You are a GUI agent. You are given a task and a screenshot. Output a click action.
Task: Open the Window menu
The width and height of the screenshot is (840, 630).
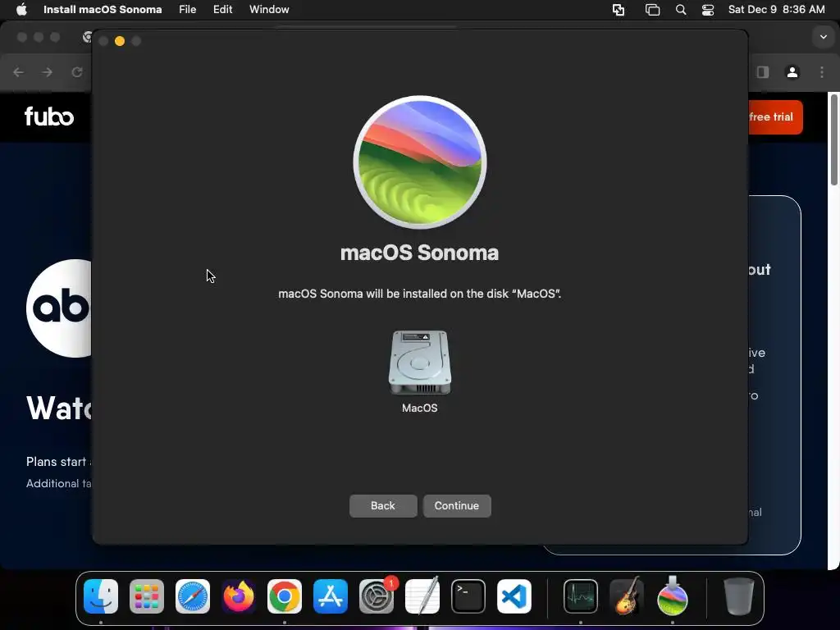pos(269,9)
